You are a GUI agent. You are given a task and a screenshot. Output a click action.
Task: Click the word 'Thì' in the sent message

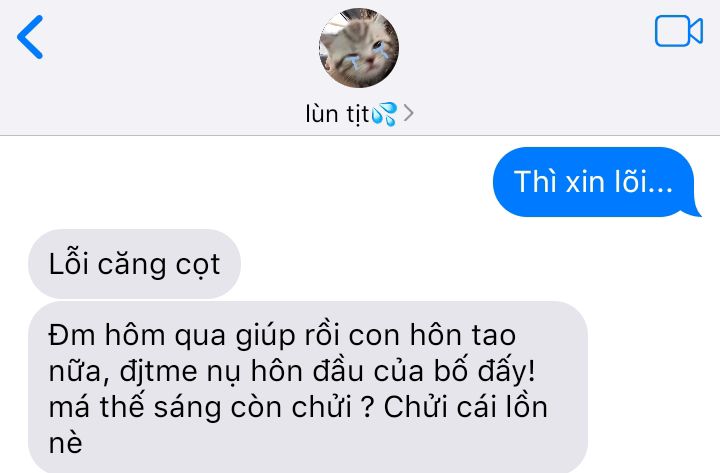[535, 182]
